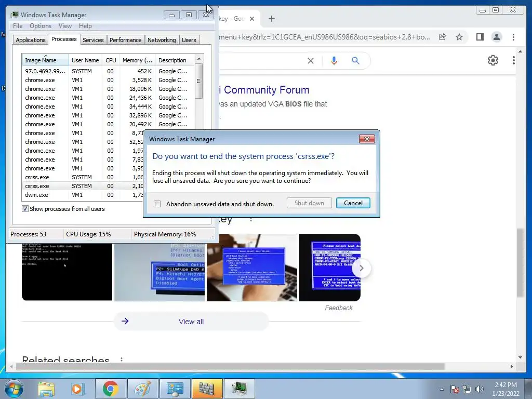
Task: Toggle Show processes from all users
Action: click(x=25, y=209)
